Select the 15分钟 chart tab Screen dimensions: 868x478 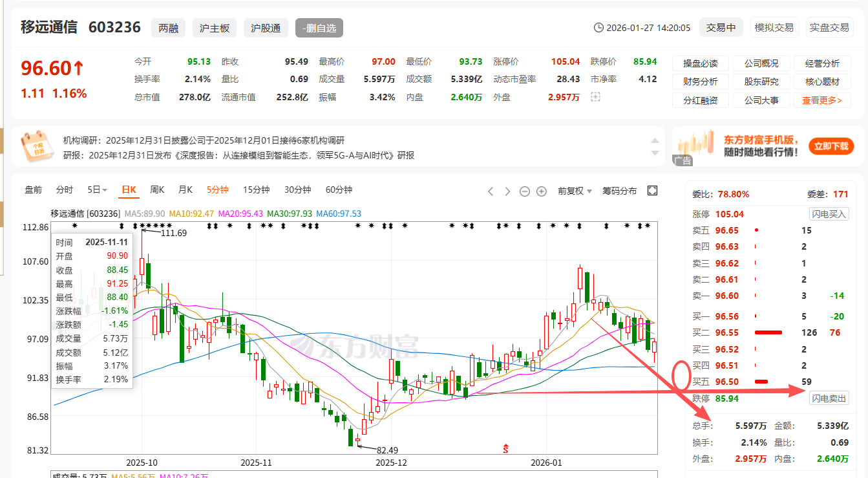point(256,190)
